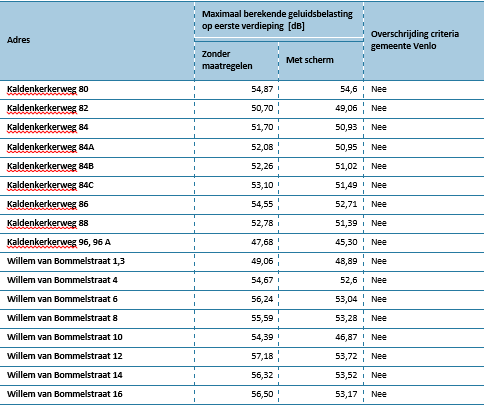Screen dimensions: 486x405
Task: Click the value 57,18
Action: click(262, 356)
